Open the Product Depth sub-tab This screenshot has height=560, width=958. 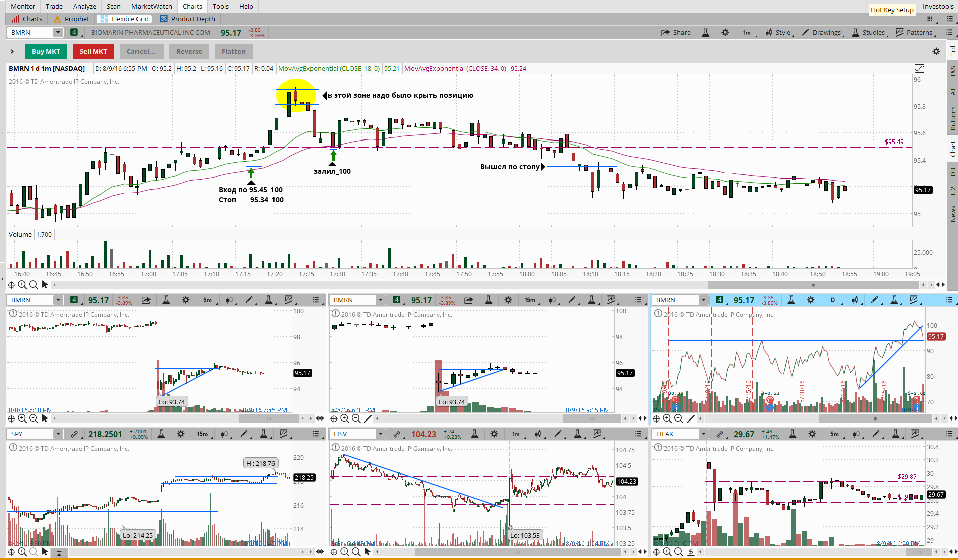(x=188, y=19)
